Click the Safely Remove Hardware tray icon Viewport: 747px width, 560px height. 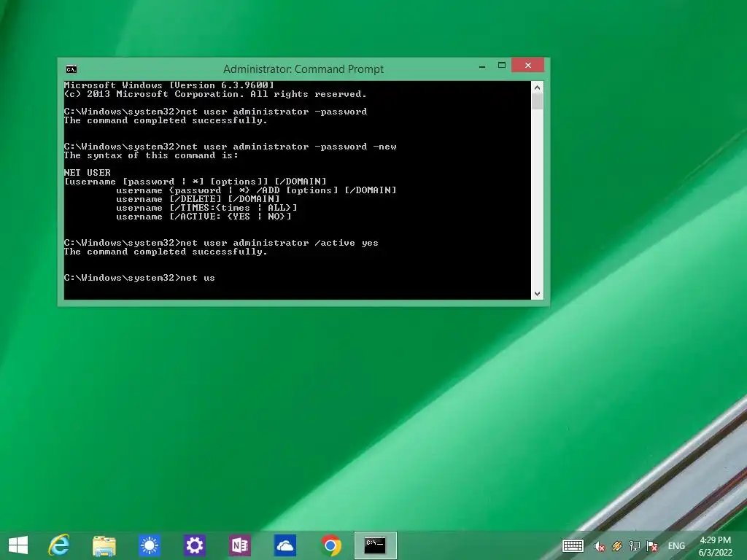click(617, 546)
